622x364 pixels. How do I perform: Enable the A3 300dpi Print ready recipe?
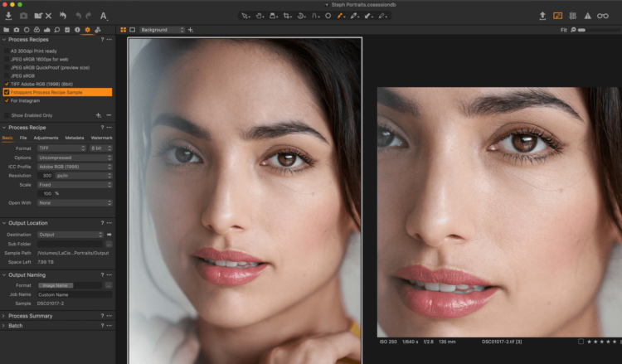[x=7, y=51]
